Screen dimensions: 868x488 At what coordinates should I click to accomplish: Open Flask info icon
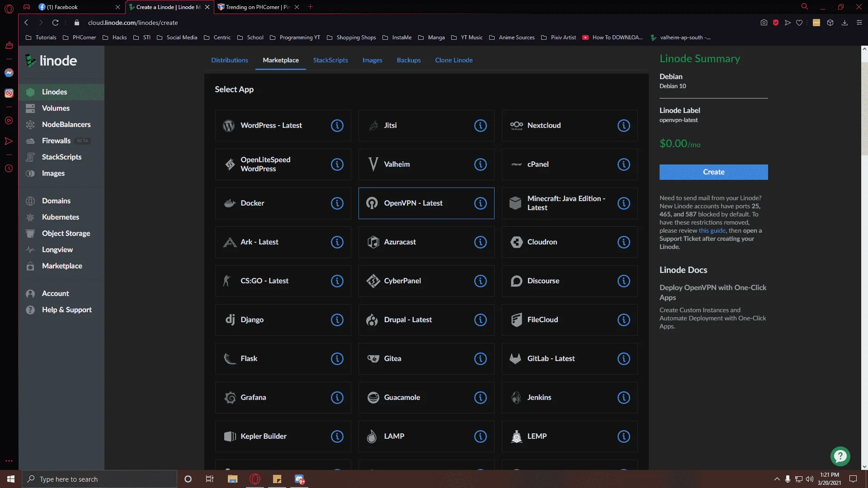[337, 359]
